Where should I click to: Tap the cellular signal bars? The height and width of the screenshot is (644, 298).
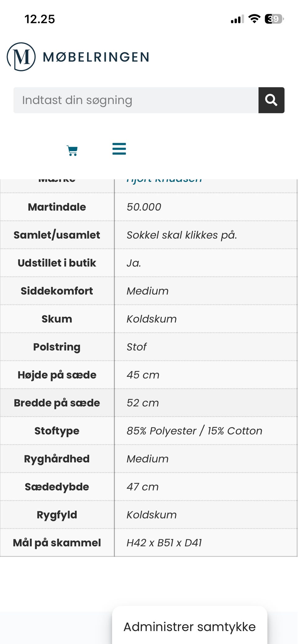tap(237, 19)
